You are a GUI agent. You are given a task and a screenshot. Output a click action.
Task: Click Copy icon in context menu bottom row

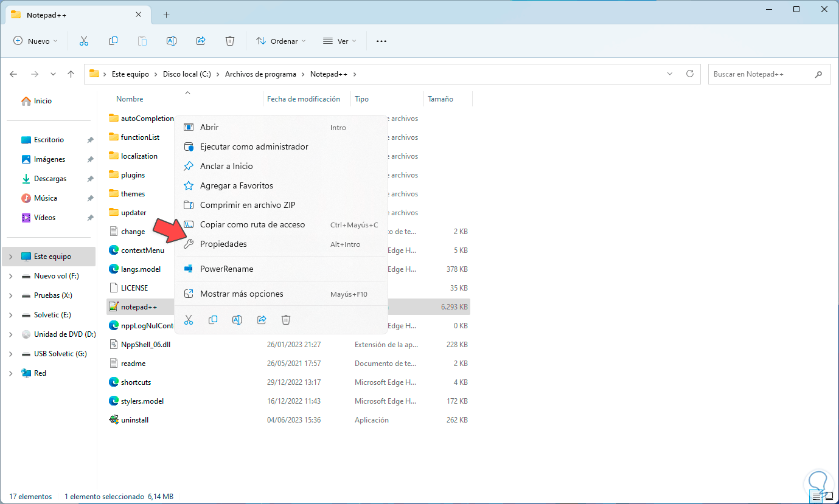click(x=213, y=320)
